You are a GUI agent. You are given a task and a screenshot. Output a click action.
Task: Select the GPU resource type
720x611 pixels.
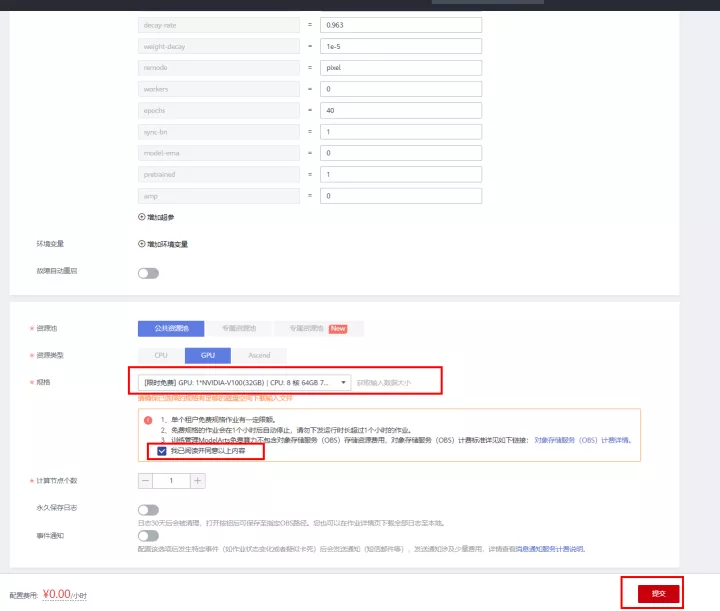[207, 355]
